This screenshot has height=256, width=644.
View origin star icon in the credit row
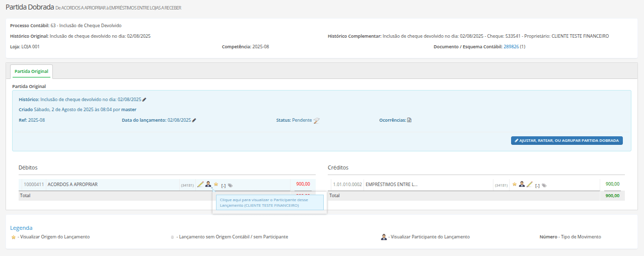[x=515, y=185]
